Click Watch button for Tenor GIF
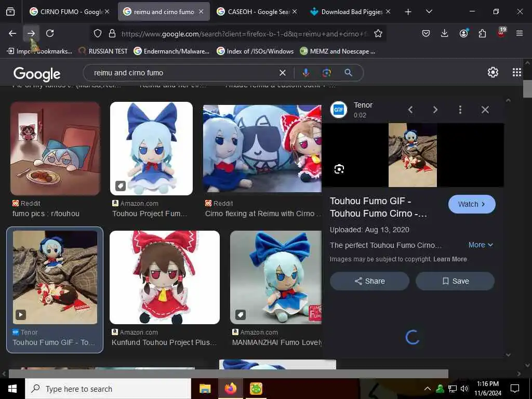This screenshot has height=399, width=532. click(472, 204)
